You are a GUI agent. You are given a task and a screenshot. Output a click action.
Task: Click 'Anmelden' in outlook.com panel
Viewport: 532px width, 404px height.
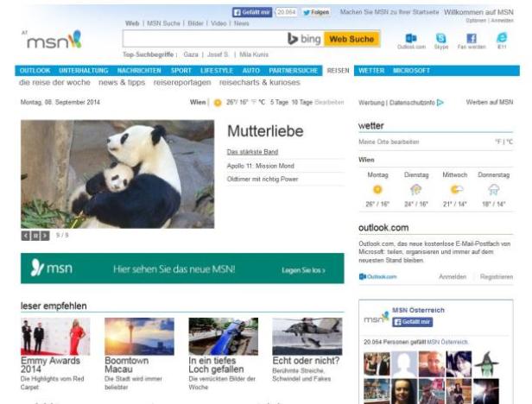(x=453, y=277)
